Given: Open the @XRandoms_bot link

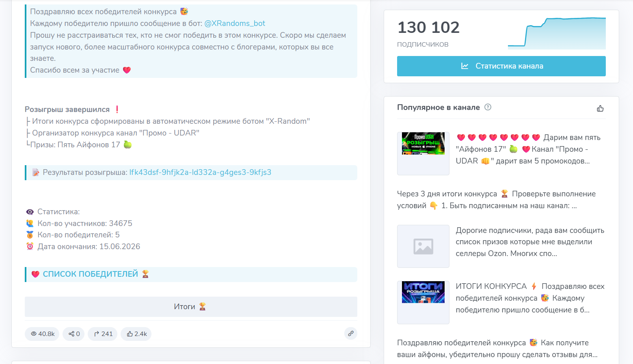Looking at the screenshot, I should point(235,24).
